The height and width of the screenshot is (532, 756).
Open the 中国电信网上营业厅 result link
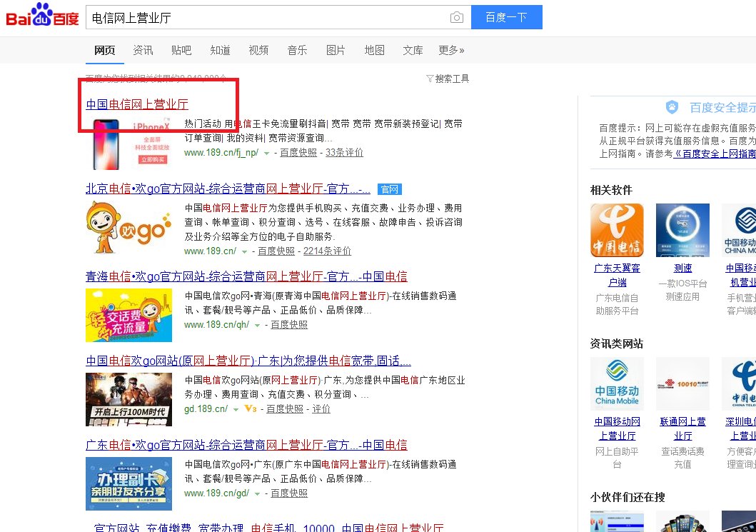(137, 105)
